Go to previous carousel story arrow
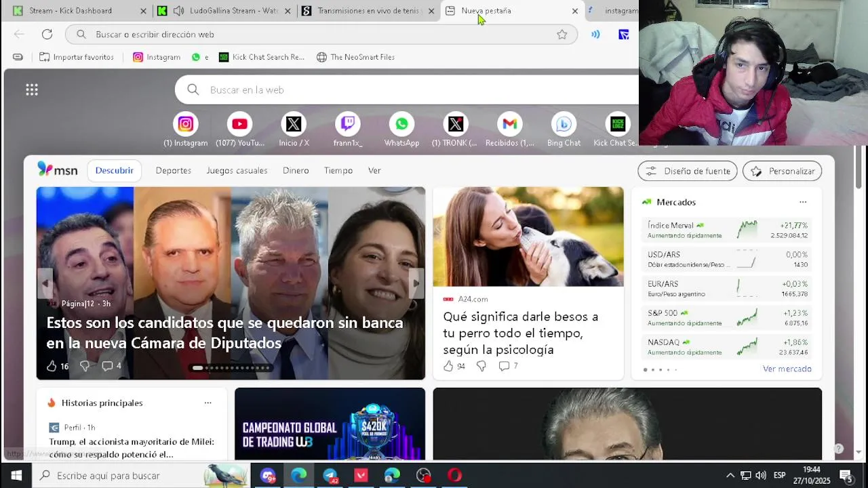Screen dimensions: 868x488 tap(45, 283)
